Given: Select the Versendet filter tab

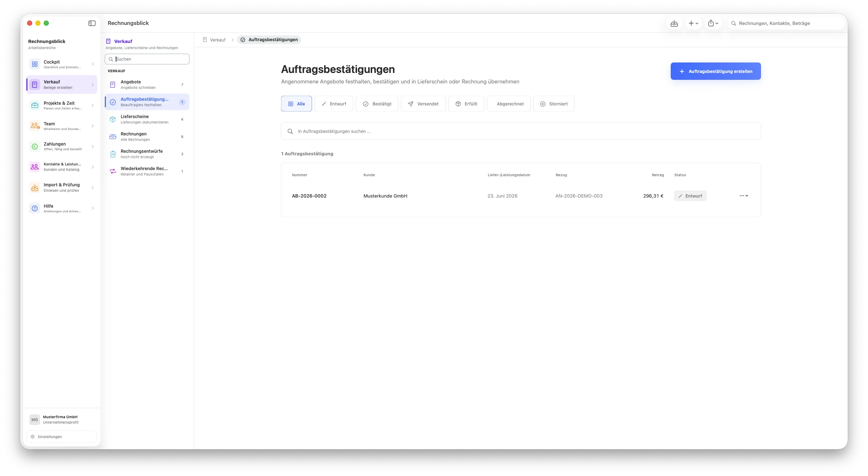Looking at the screenshot, I should tap(423, 104).
